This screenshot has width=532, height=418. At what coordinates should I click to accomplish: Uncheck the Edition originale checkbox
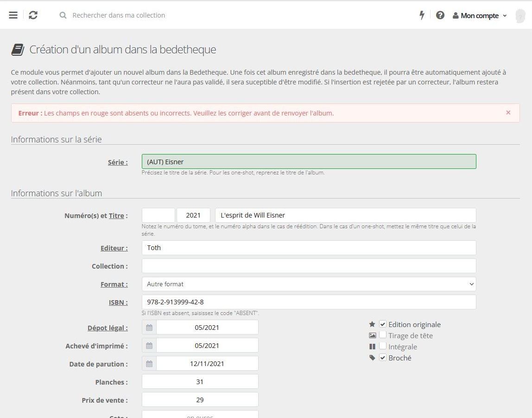[x=383, y=324]
